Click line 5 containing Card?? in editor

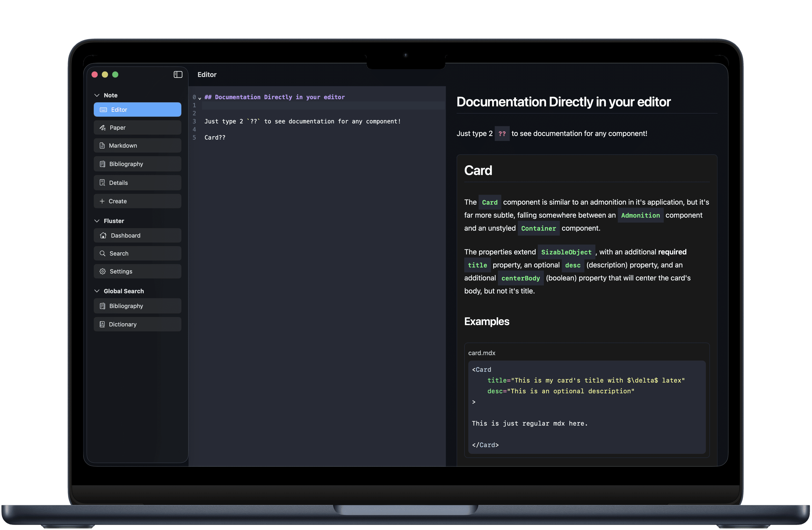[215, 137]
